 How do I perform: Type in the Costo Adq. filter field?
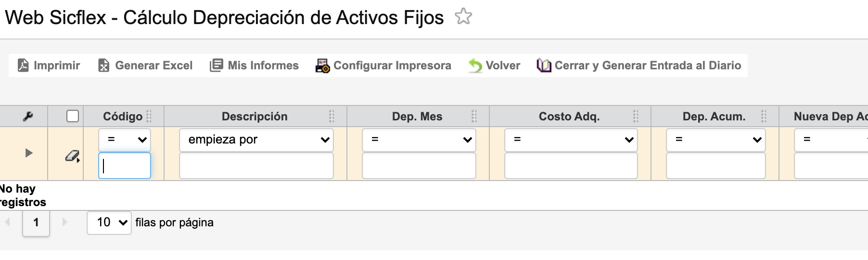pyautogui.click(x=571, y=166)
